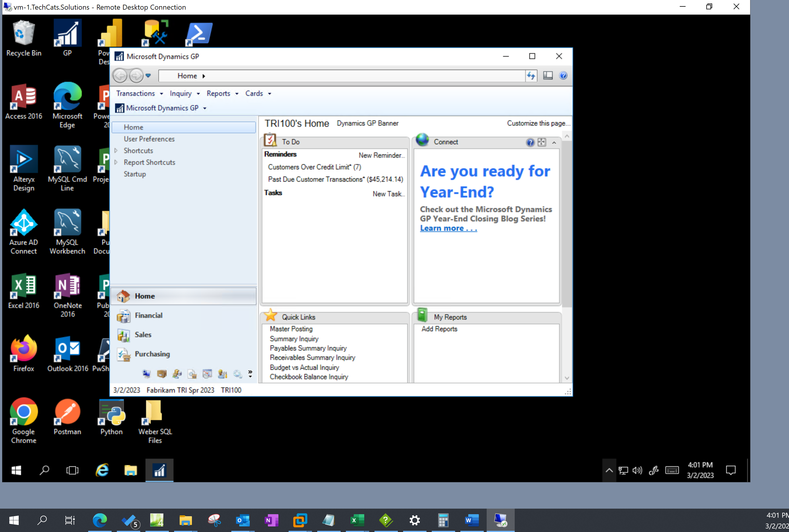
Task: Open the Cards menu
Action: coord(258,93)
